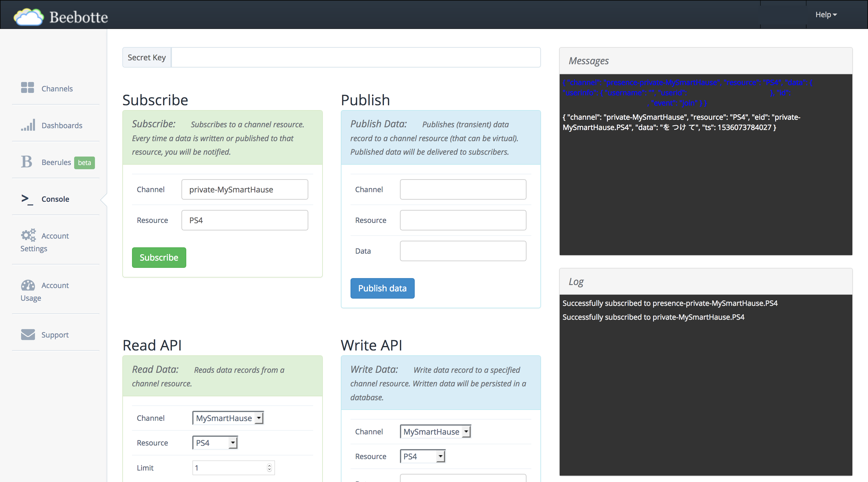
Task: Click the Limit field stepper arrows
Action: coord(269,468)
